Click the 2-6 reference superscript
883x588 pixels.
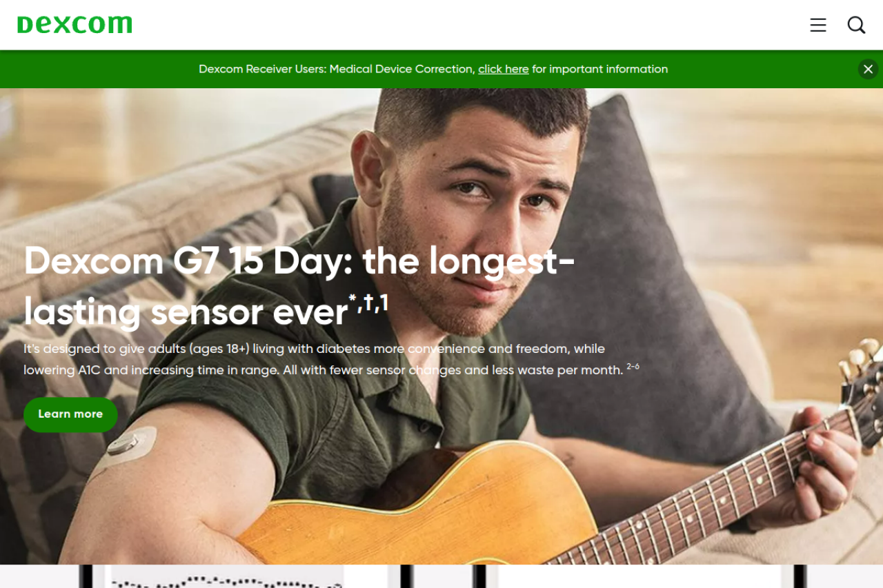633,367
